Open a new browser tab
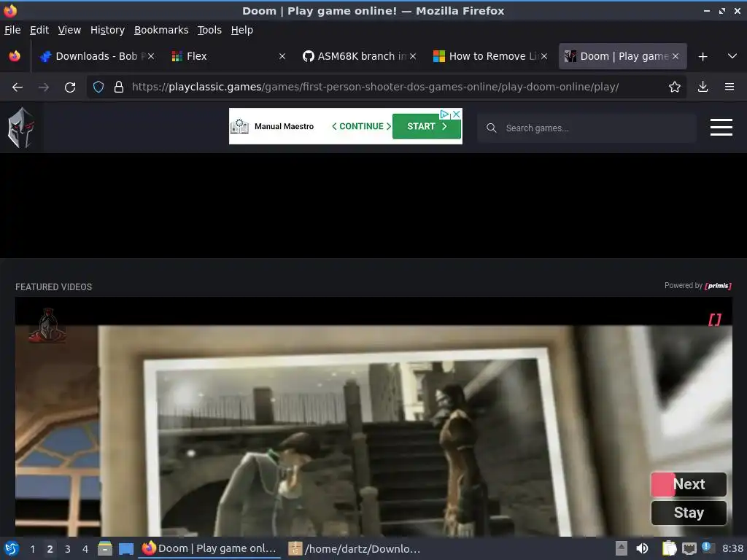Viewport: 747px width, 560px height. coord(703,57)
